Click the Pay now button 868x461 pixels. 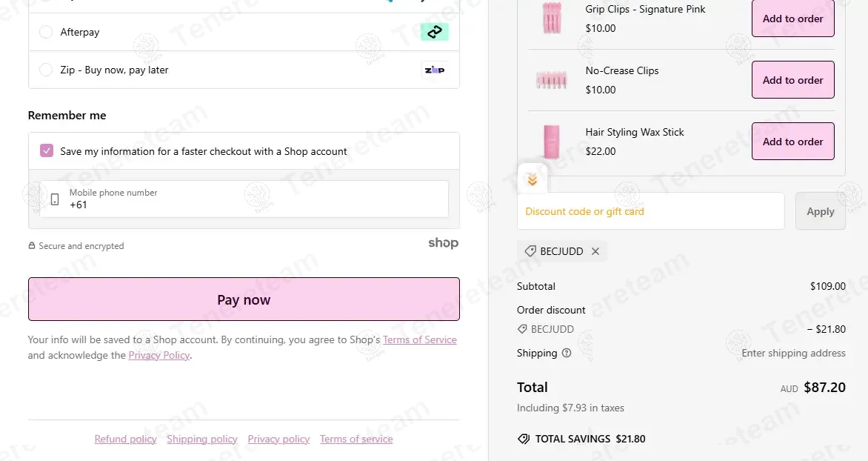click(x=244, y=299)
